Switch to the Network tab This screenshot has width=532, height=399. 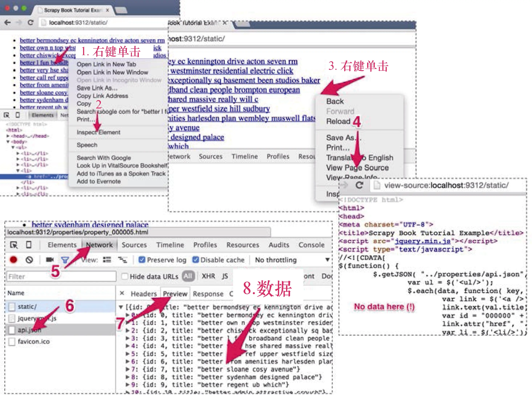click(99, 245)
